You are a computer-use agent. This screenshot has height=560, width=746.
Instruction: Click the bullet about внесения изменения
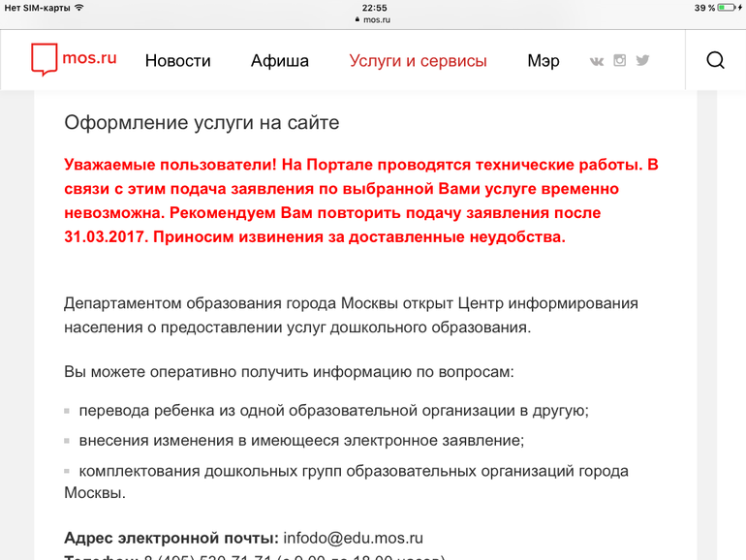point(300,440)
